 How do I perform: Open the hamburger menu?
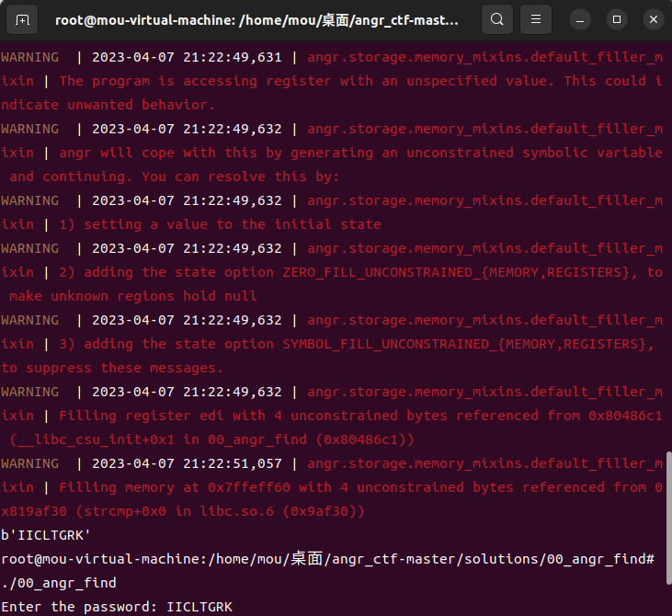(537, 19)
